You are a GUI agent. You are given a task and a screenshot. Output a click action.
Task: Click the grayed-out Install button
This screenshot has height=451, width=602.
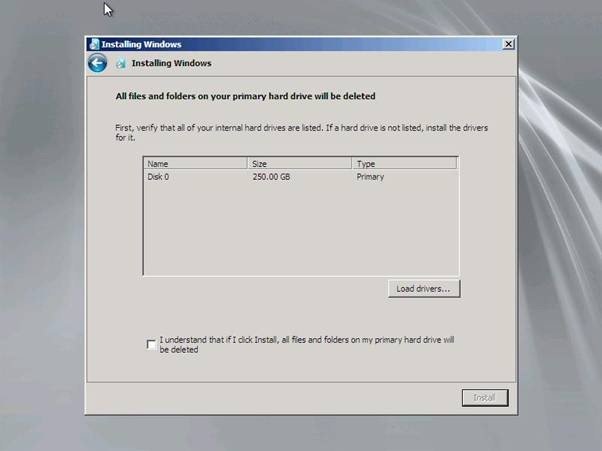(x=485, y=397)
